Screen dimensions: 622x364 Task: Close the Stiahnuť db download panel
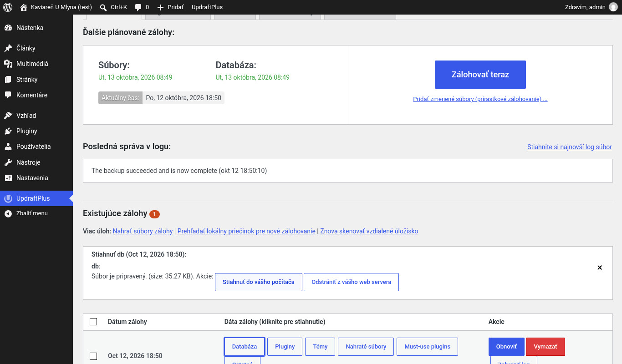[600, 268]
